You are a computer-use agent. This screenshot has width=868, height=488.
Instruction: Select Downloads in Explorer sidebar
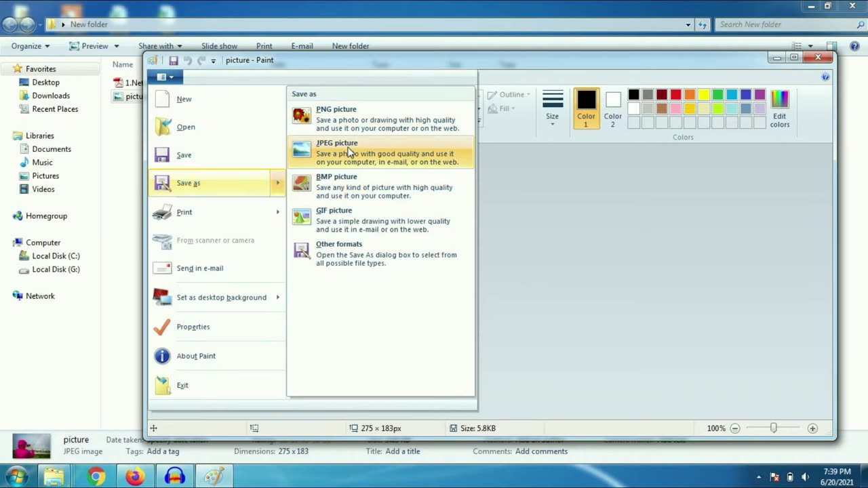click(51, 96)
